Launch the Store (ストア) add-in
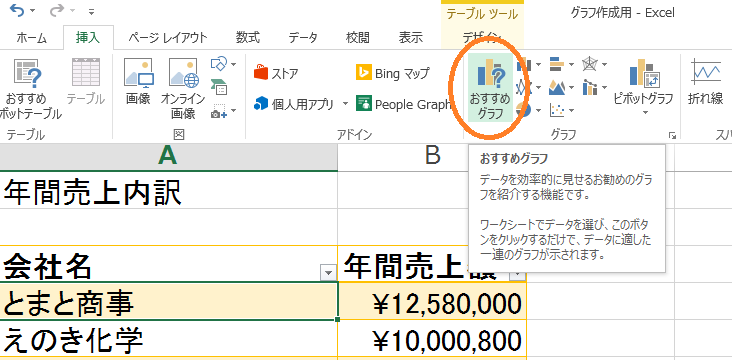The height and width of the screenshot is (360, 732). point(276,73)
